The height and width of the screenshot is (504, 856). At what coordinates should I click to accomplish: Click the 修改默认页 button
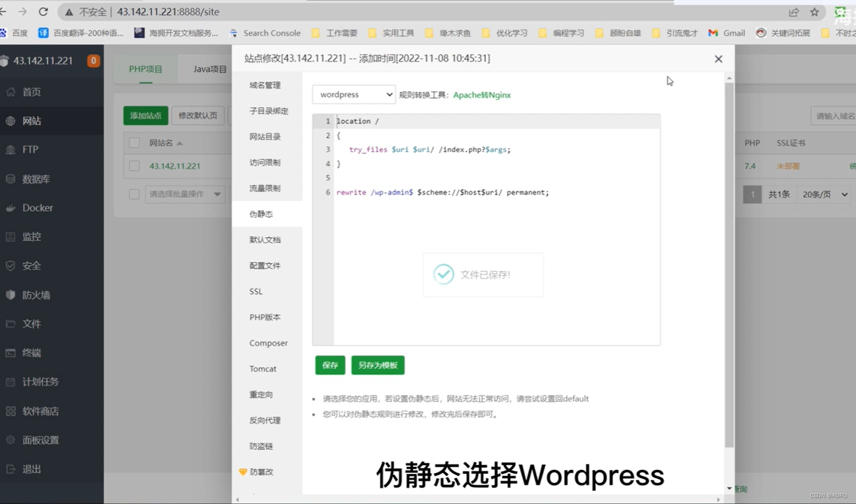198,116
